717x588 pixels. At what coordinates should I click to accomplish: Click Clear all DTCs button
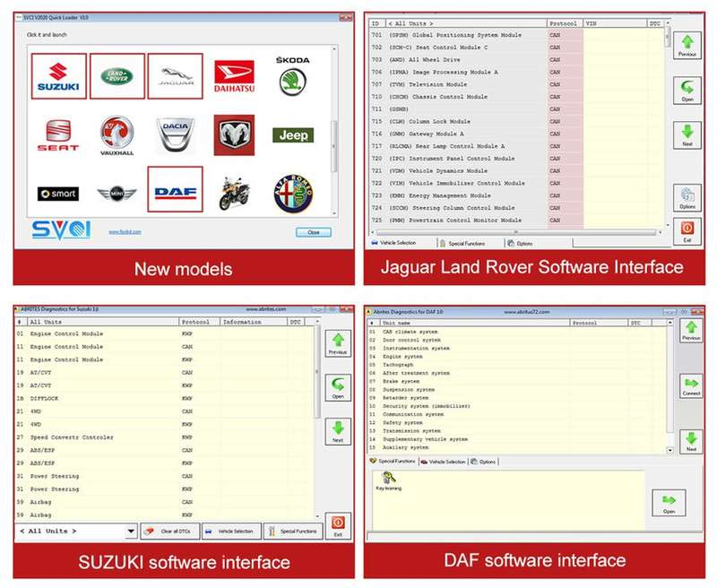[170, 532]
